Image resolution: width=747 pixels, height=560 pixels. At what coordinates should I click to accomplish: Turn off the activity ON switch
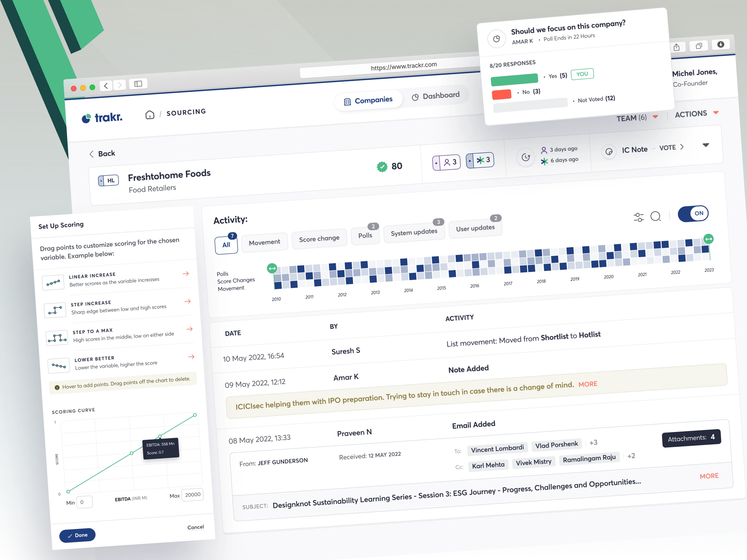[693, 214]
